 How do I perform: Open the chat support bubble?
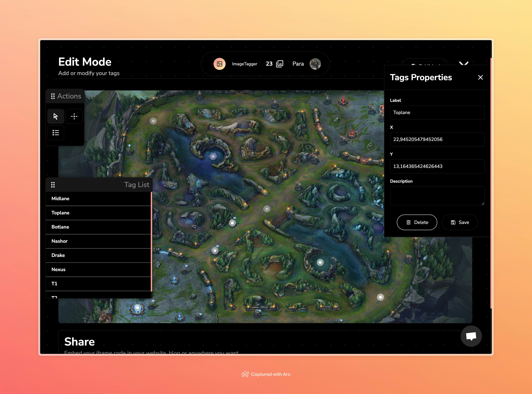click(x=471, y=336)
